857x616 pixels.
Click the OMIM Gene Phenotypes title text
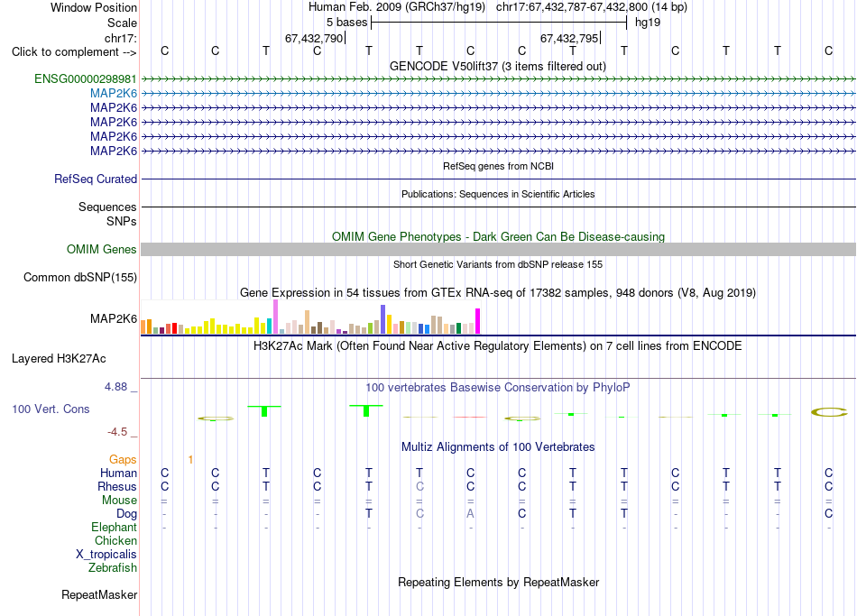pyautogui.click(x=498, y=236)
